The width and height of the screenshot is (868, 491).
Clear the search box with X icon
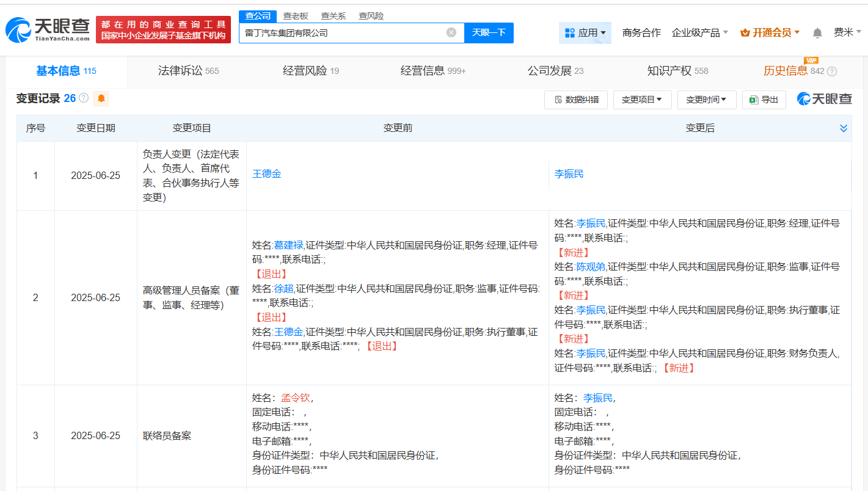[x=451, y=32]
